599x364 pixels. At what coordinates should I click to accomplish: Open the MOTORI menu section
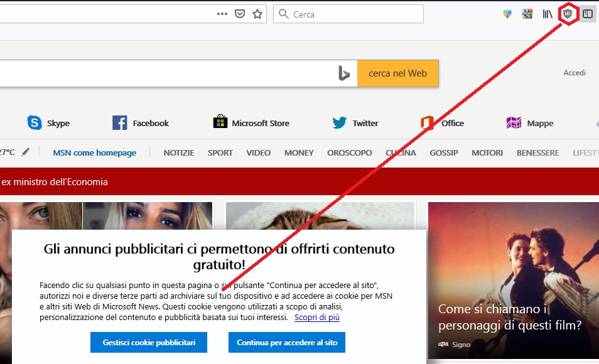(x=487, y=153)
